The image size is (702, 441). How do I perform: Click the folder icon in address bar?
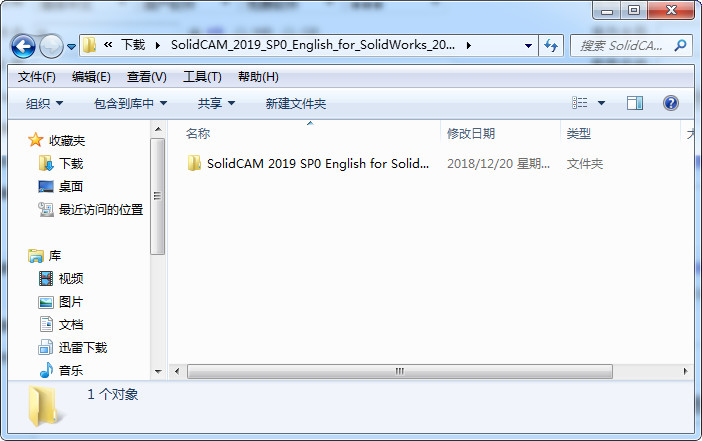point(90,45)
